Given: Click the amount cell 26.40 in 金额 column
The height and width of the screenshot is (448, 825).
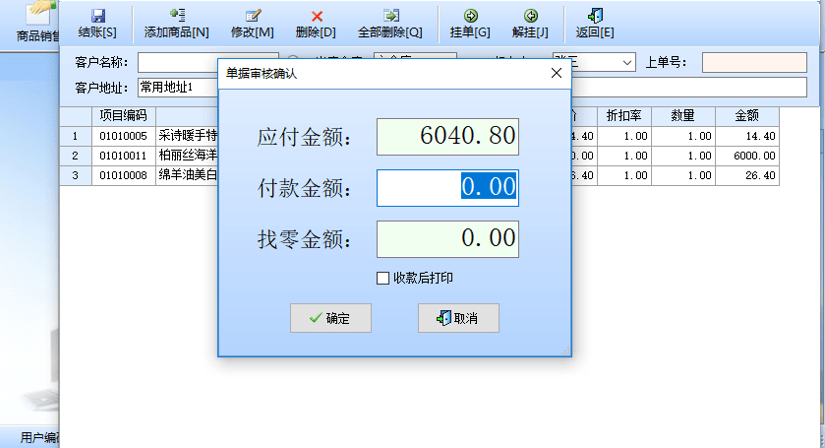Looking at the screenshot, I should (x=747, y=175).
